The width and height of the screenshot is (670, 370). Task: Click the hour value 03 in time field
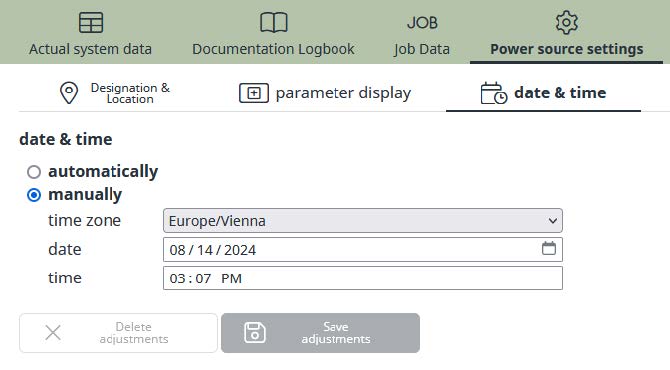coord(177,279)
